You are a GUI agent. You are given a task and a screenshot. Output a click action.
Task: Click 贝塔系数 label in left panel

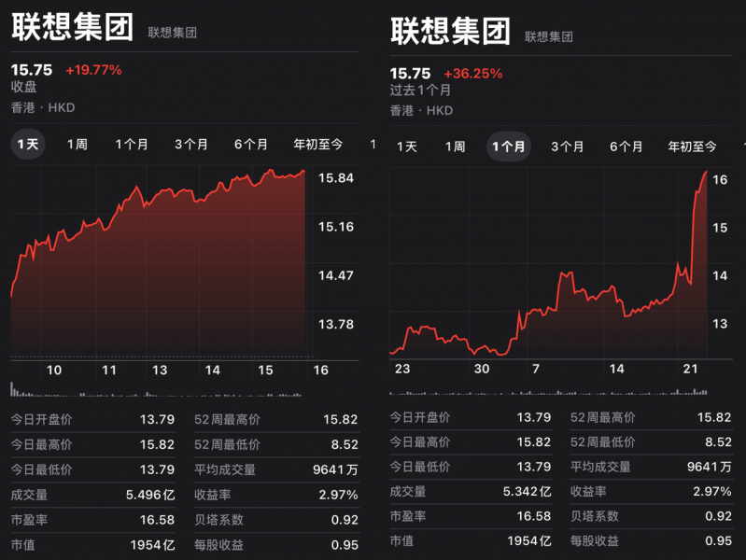pos(218,520)
